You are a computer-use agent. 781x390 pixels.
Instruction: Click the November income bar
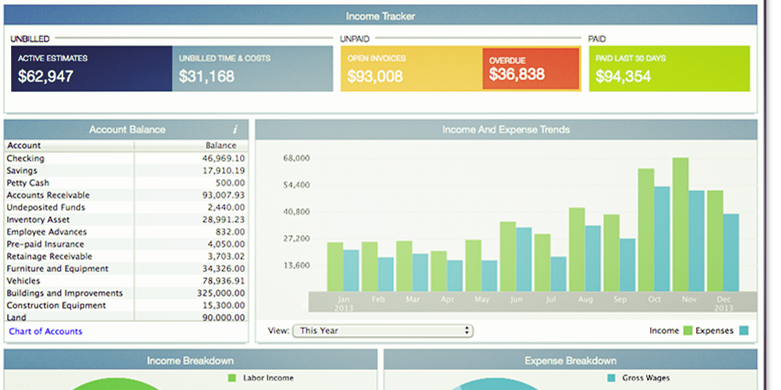coord(680,225)
